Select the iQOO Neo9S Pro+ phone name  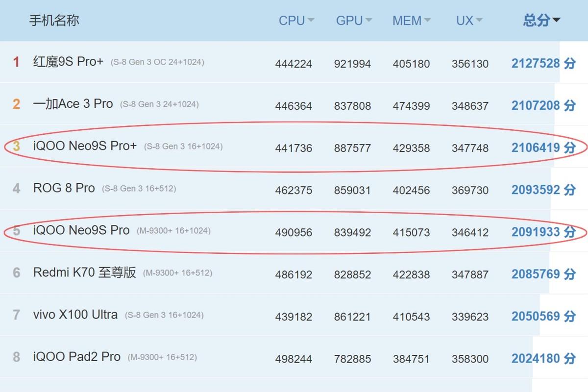tap(85, 146)
